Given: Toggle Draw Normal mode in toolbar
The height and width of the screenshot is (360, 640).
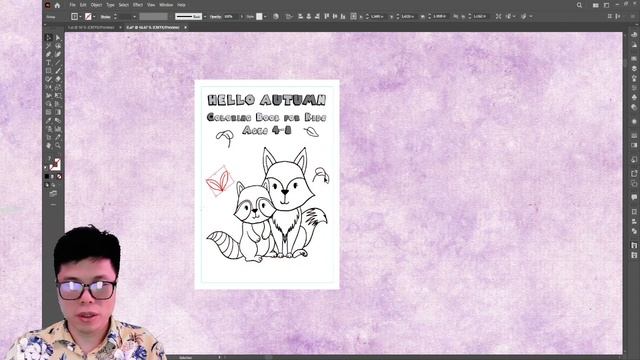Looking at the screenshot, I should click(x=47, y=185).
